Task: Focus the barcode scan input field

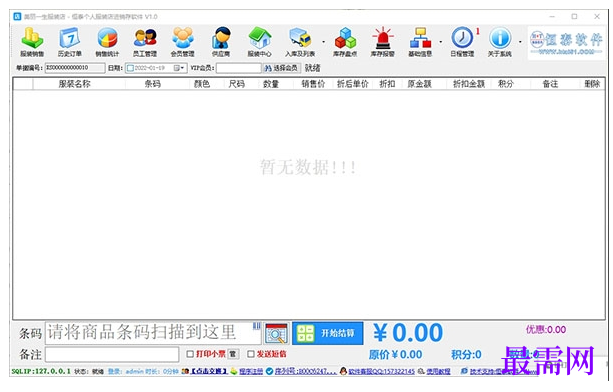Action: 153,333
